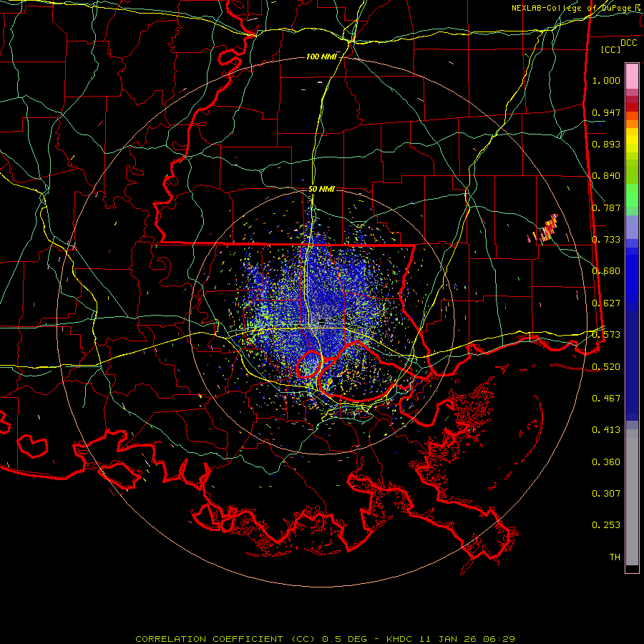Click the 0.360 scale value
This screenshot has width=644, height=644.
click(606, 462)
